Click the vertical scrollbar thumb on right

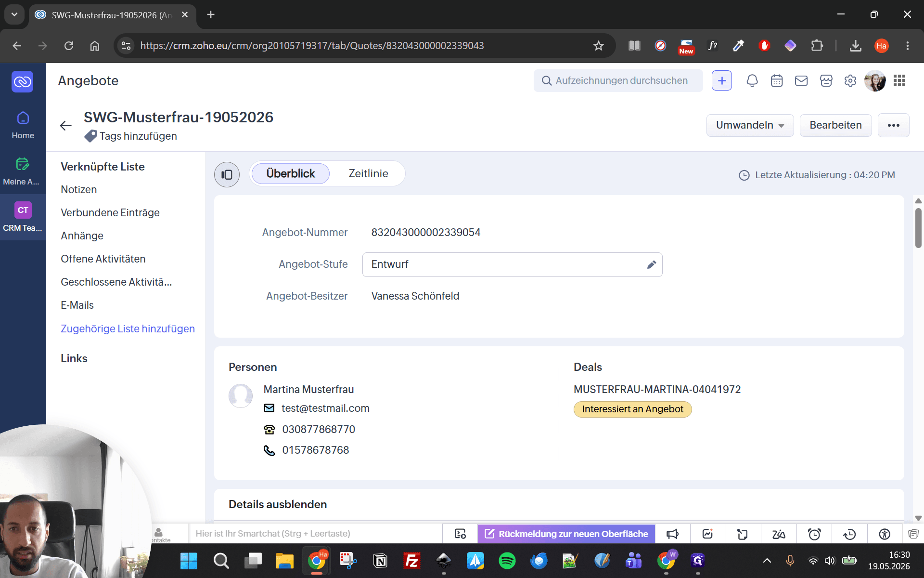[918, 228]
